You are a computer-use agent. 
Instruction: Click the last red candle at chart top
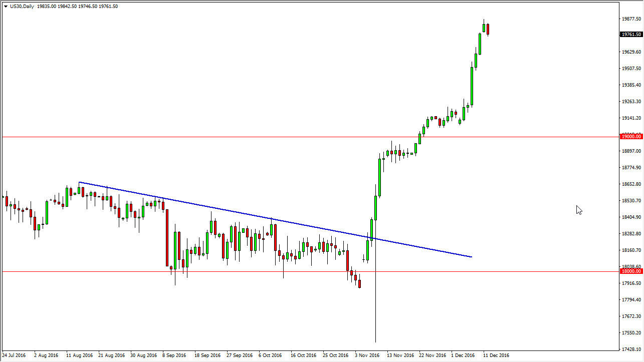(x=488, y=29)
